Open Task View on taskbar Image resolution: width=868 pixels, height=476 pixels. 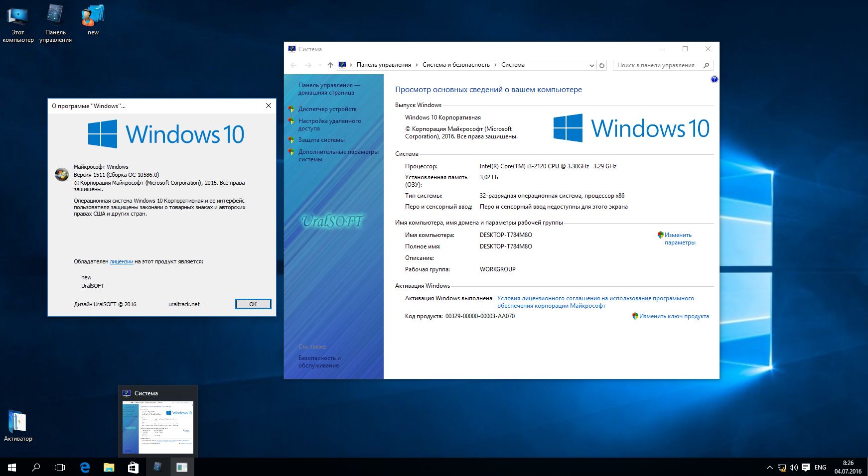60,468
